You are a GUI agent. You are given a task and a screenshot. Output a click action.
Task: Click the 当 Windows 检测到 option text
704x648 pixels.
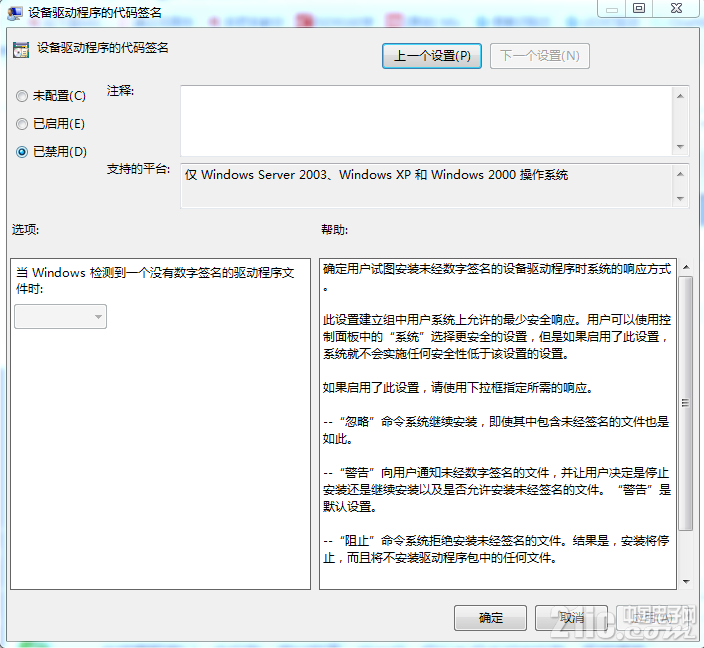[155, 280]
